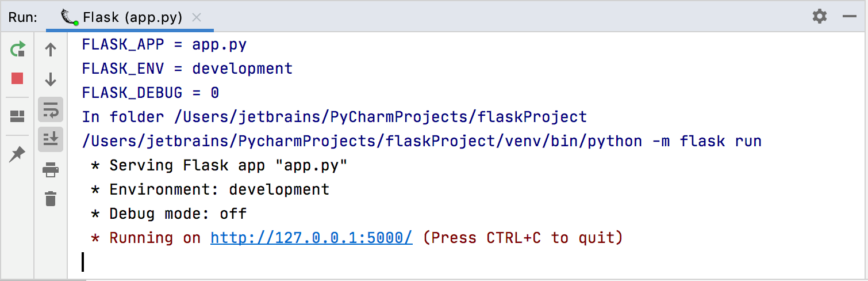The width and height of the screenshot is (868, 281).
Task: Click the Debug mode: off line
Action: point(178,214)
